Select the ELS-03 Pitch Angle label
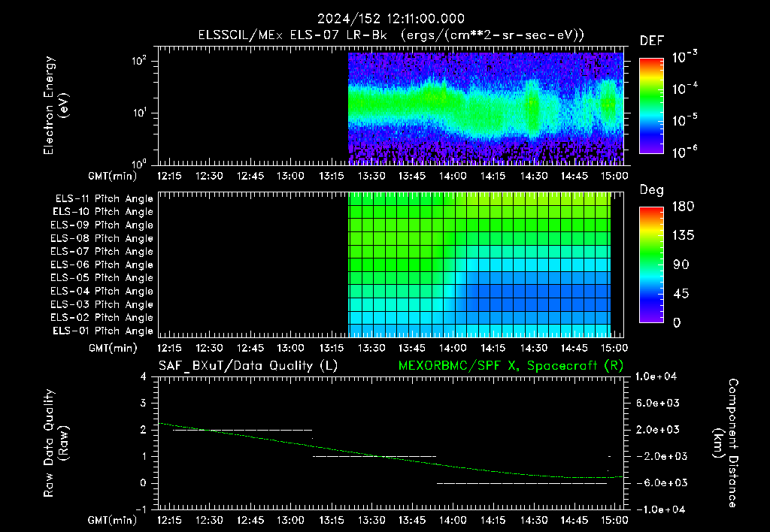 point(102,304)
